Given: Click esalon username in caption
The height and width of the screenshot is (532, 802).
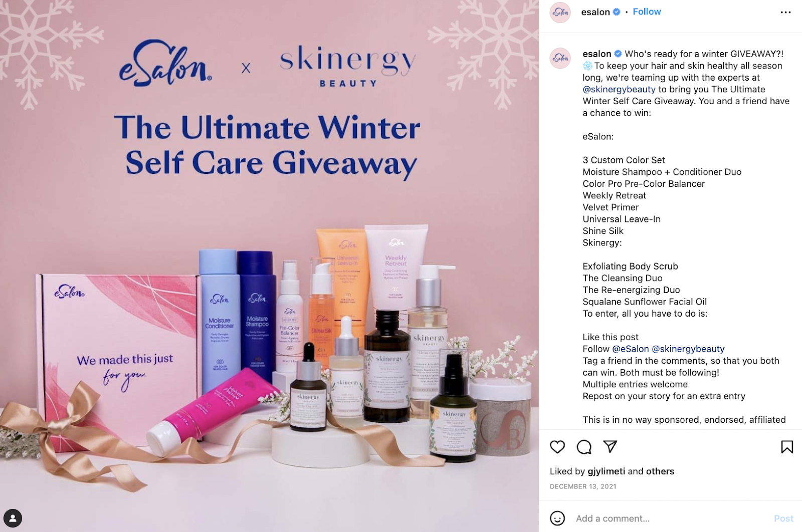Looking at the screenshot, I should coord(597,54).
